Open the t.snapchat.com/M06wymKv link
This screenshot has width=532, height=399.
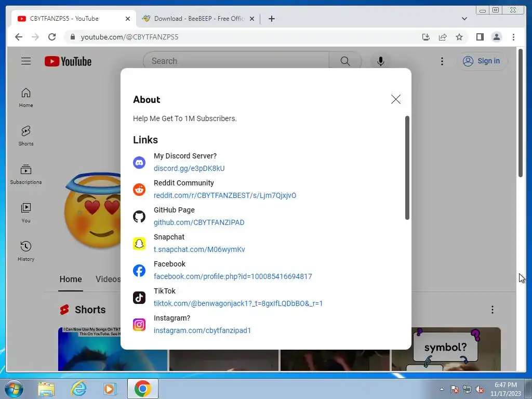[x=199, y=249]
